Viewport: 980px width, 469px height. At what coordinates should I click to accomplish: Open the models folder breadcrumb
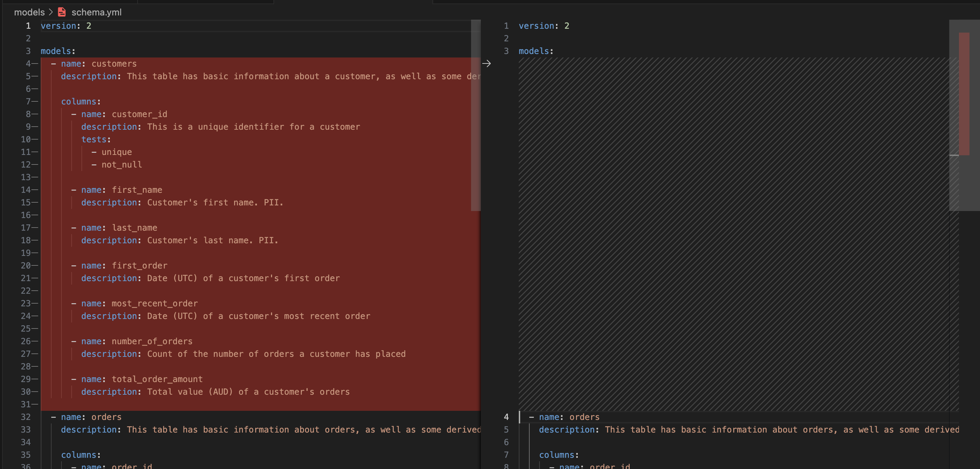[x=29, y=12]
